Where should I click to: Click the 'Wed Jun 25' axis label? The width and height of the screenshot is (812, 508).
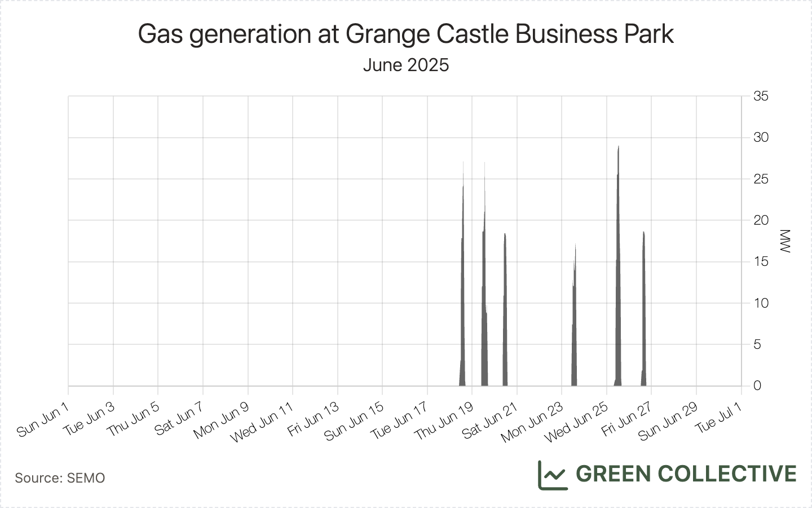(x=576, y=422)
